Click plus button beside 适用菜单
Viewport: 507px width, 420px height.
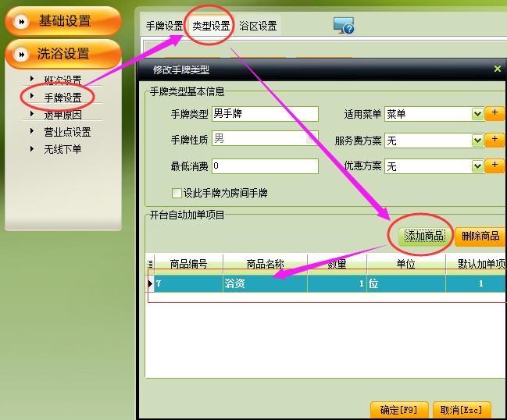click(x=495, y=114)
